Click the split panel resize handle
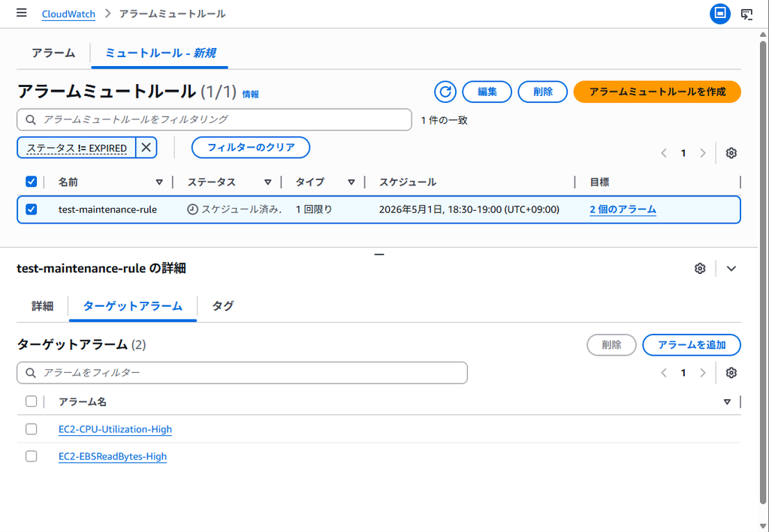The width and height of the screenshot is (769, 532). coord(379,254)
